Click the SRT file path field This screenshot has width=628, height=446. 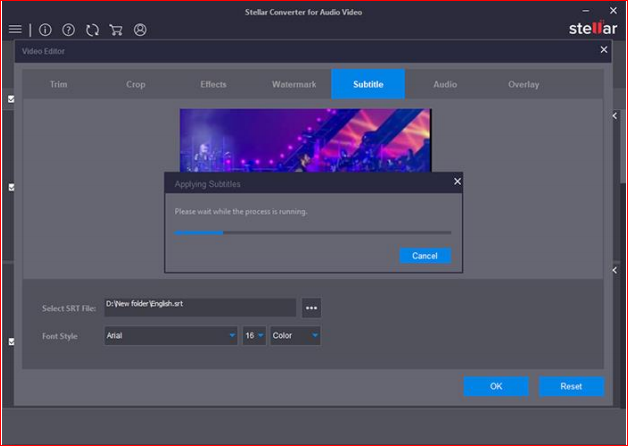click(x=200, y=307)
